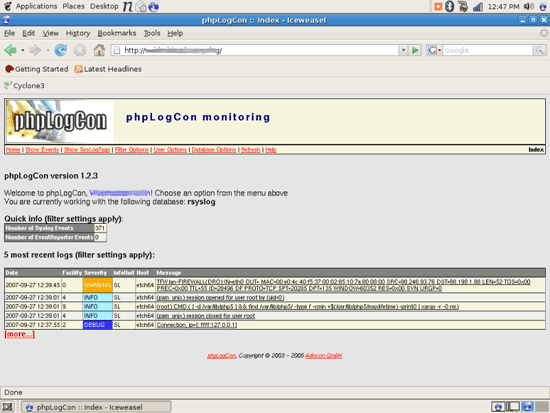This screenshot has height=413, width=550.
Task: Open the Help menu in the menu bar
Action: coord(175,33)
